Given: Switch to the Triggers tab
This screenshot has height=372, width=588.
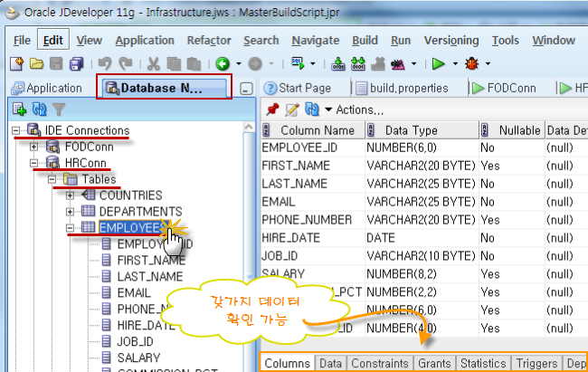Looking at the screenshot, I should (536, 363).
